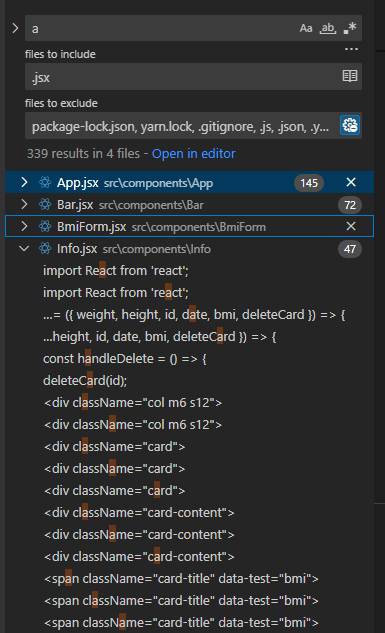This screenshot has width=385, height=633.
Task: Toggle Match Case option
Action: click(305, 28)
